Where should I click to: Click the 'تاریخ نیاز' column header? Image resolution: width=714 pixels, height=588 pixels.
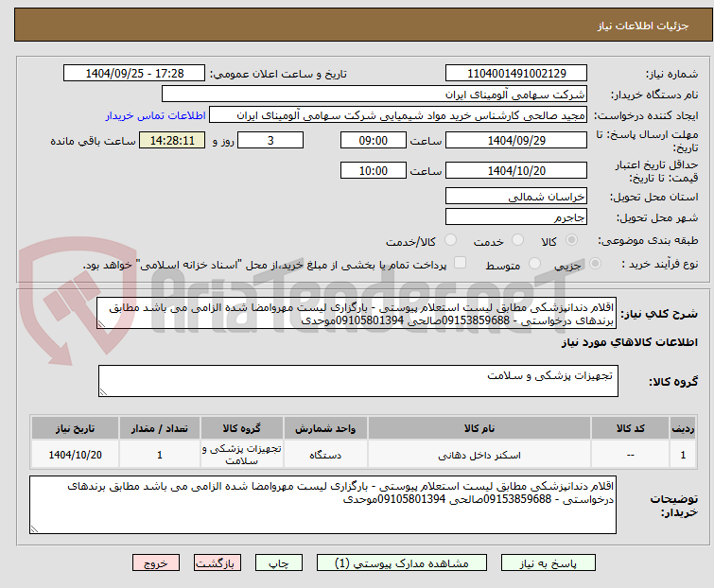75,428
